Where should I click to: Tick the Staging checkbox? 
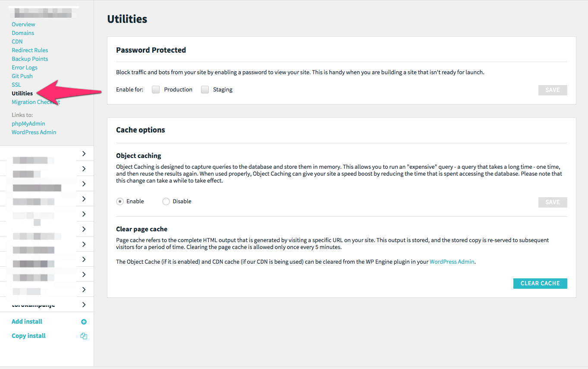(205, 89)
